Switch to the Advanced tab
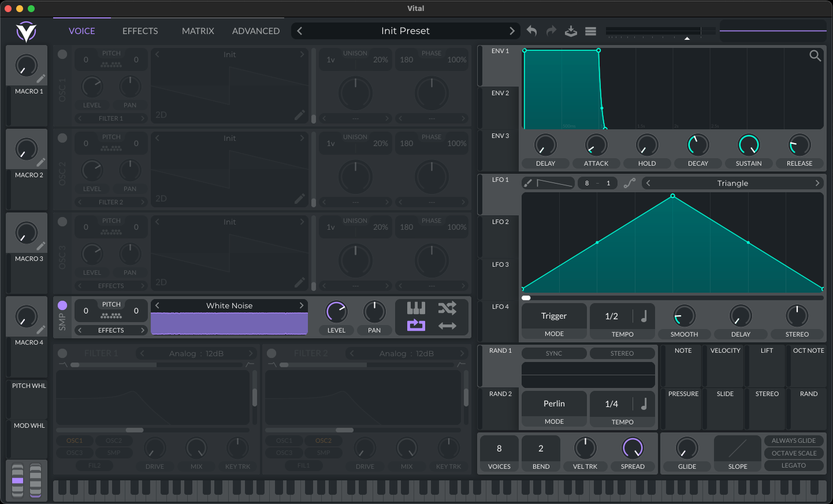The height and width of the screenshot is (504, 833). 256,31
